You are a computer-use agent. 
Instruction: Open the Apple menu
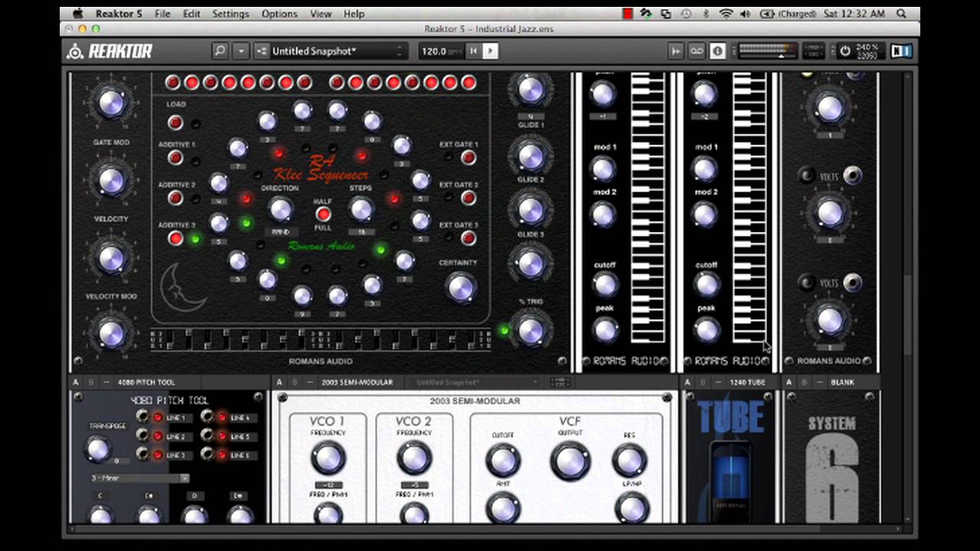tap(77, 14)
